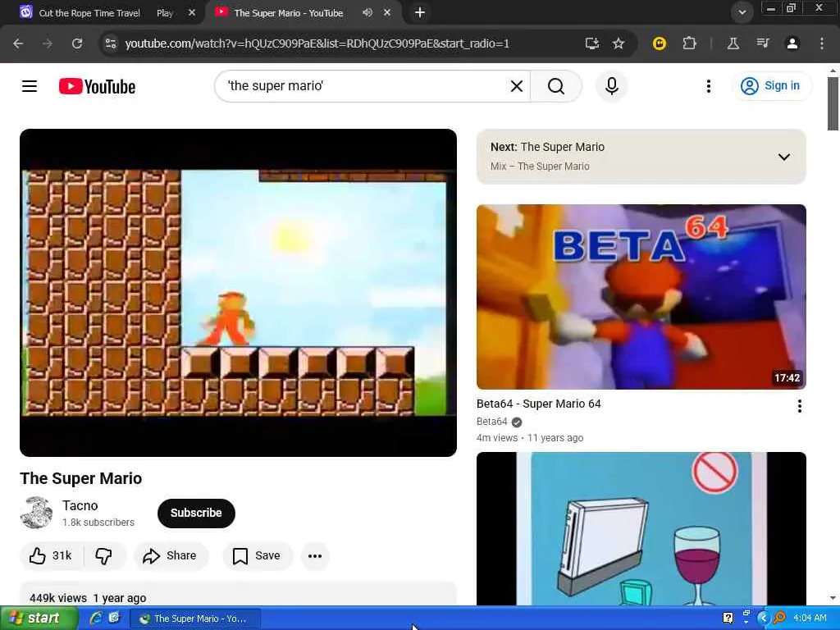Open Chrome Labs flask icon
The image size is (840, 630).
point(733,43)
